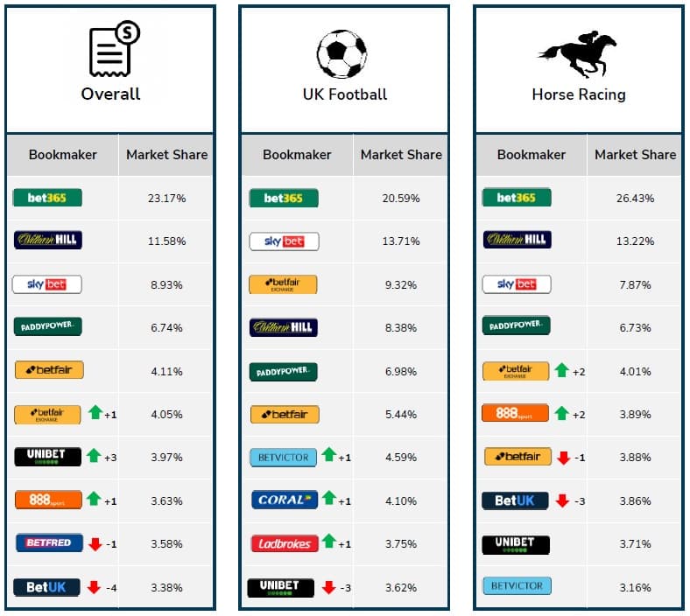Click Betfred logo in Overall table
Screen dimensions: 690x616
click(x=49, y=542)
